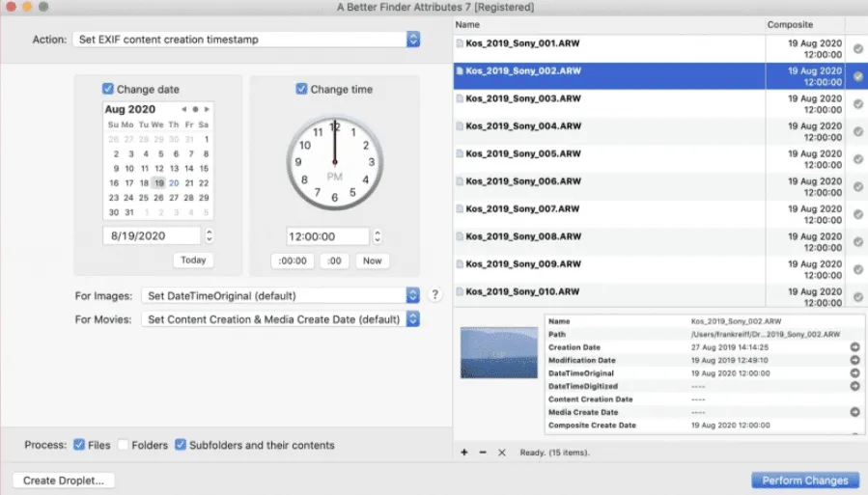Click checkmark icon for Kos_2019_Sony_009.ARW

click(858, 270)
